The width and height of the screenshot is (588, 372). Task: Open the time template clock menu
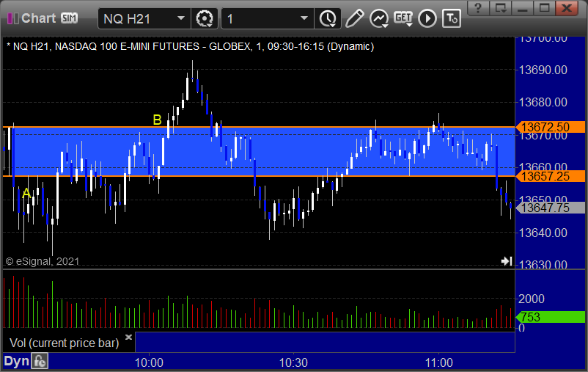click(x=328, y=18)
